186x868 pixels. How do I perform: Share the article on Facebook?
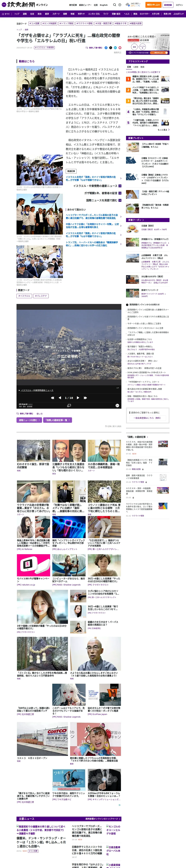(106, 48)
